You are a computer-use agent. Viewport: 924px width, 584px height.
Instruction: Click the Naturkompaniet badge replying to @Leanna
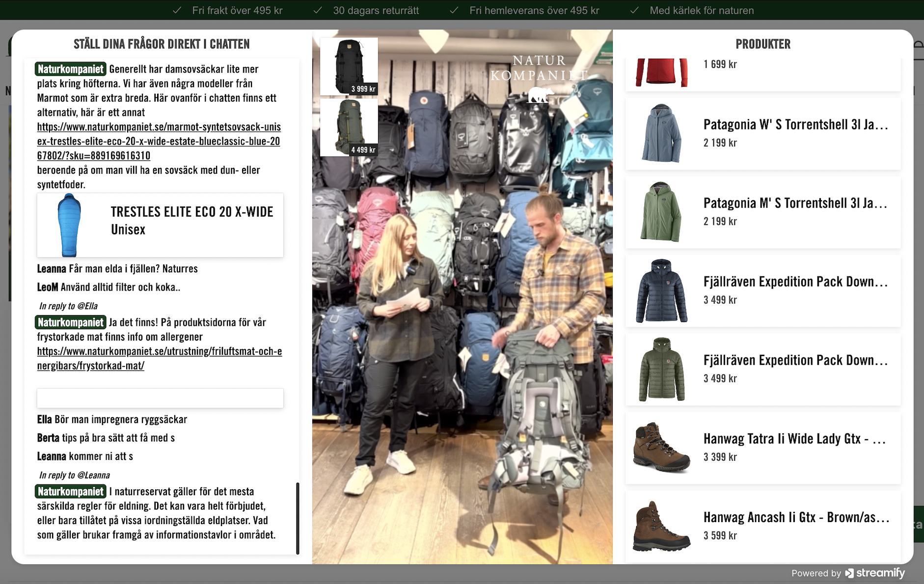pos(71,492)
